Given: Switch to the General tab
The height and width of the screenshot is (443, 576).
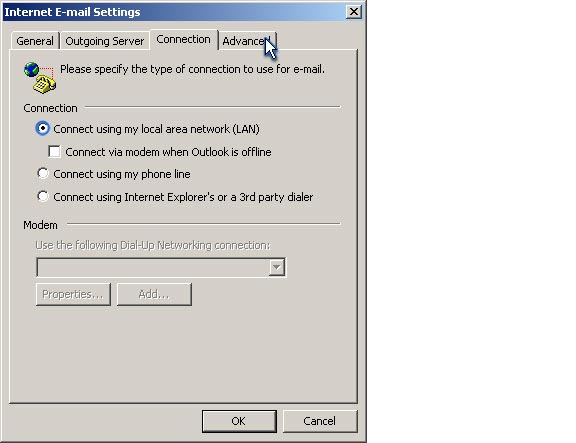Looking at the screenshot, I should click(x=35, y=41).
